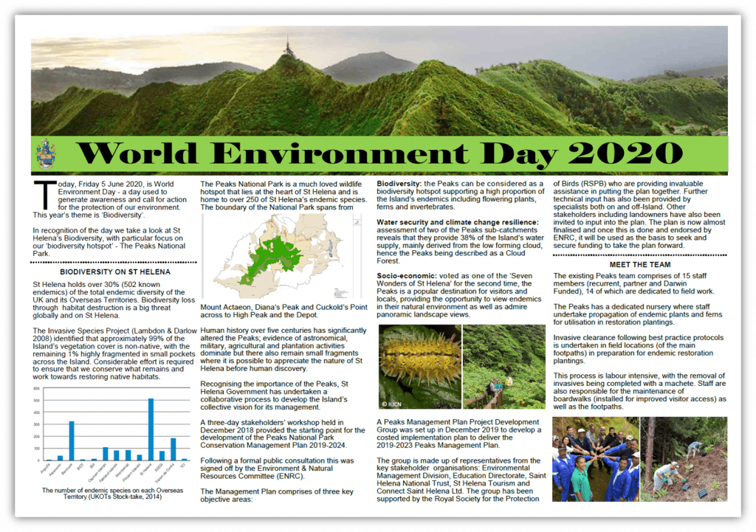This screenshot has height=532, width=756.
Task: Click the World Environment Day 2020 headline
Action: pos(379,154)
